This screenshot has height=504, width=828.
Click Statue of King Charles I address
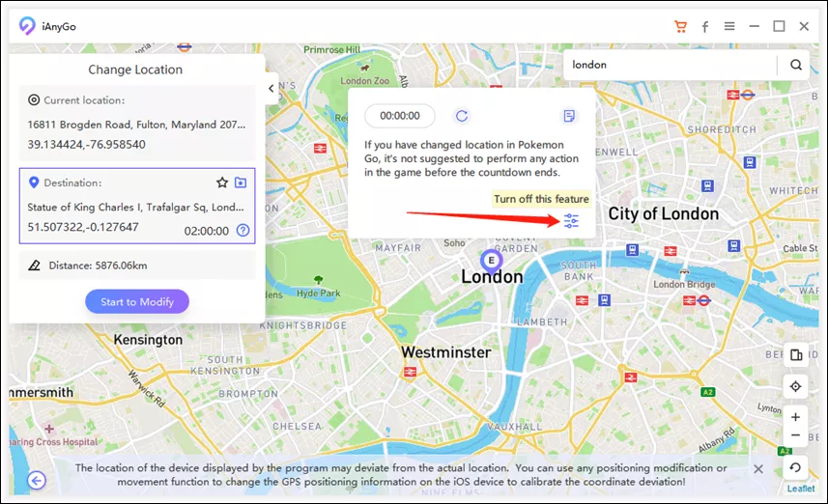click(x=135, y=208)
